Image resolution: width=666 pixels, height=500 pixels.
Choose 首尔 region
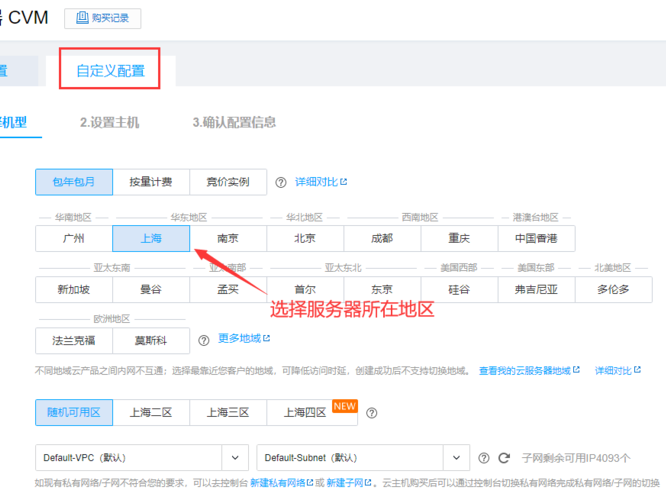[x=305, y=290]
